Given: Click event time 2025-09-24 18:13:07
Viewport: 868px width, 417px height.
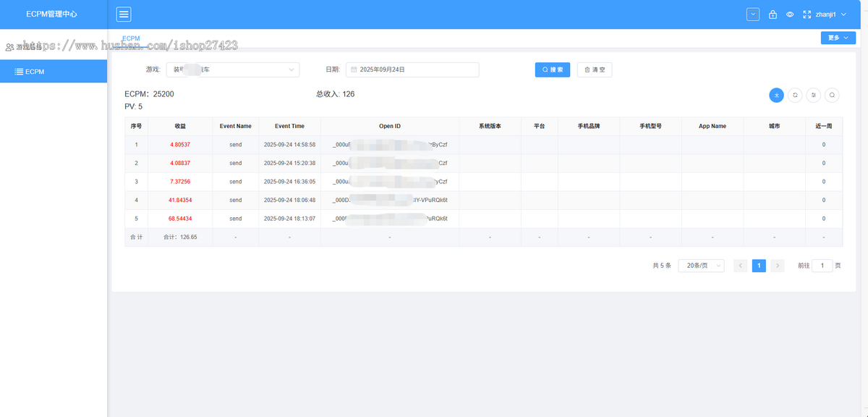Looking at the screenshot, I should coord(289,219).
